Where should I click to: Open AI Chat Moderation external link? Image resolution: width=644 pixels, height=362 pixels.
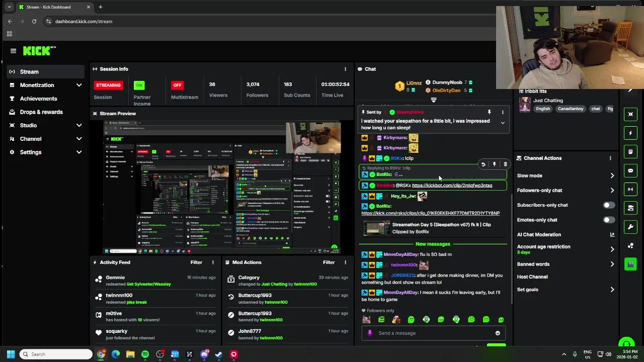click(612, 235)
